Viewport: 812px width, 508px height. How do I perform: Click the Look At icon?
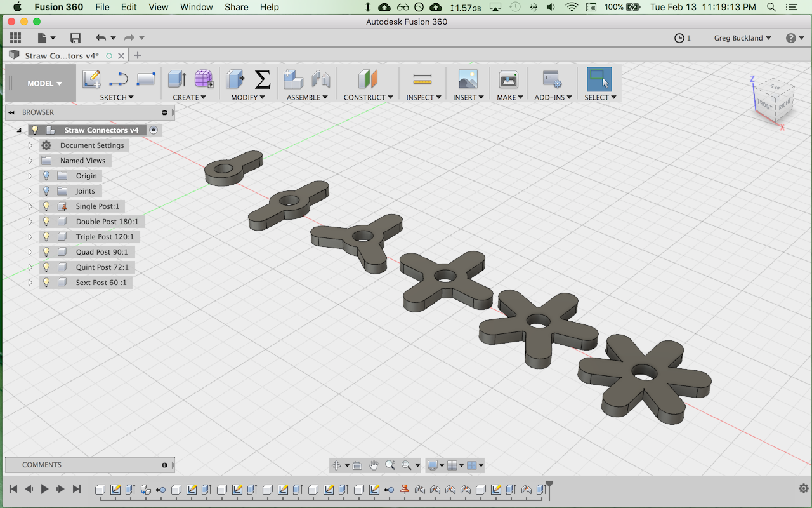coord(357,465)
